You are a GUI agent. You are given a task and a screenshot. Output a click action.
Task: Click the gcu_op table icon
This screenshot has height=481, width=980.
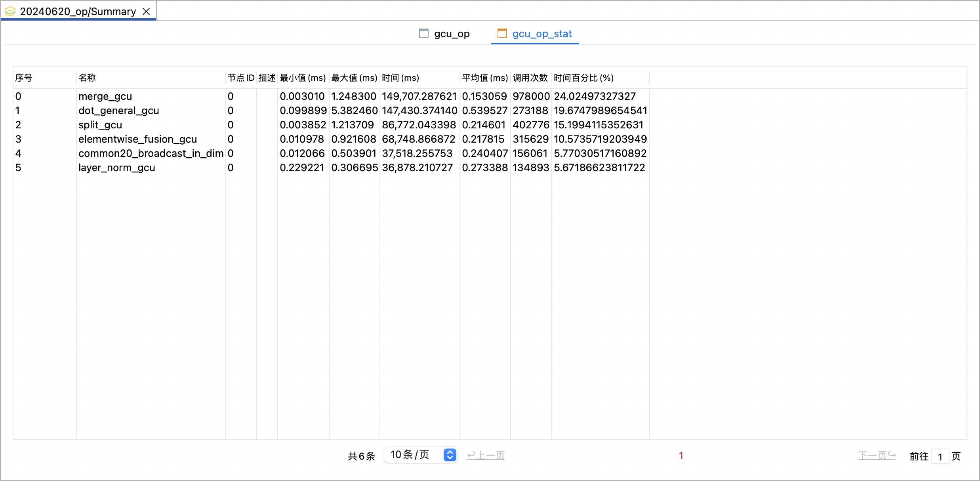click(424, 33)
